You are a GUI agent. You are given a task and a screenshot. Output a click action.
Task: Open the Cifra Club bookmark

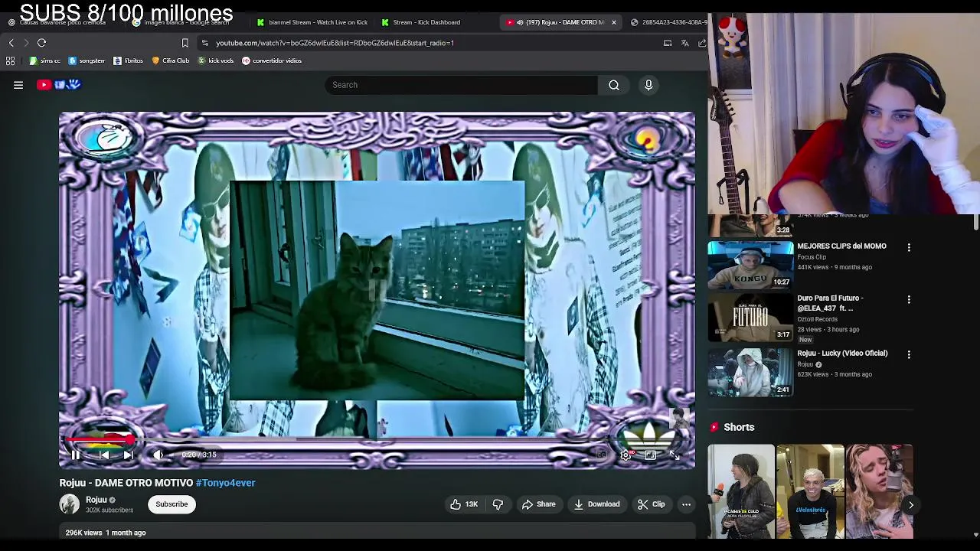(171, 60)
